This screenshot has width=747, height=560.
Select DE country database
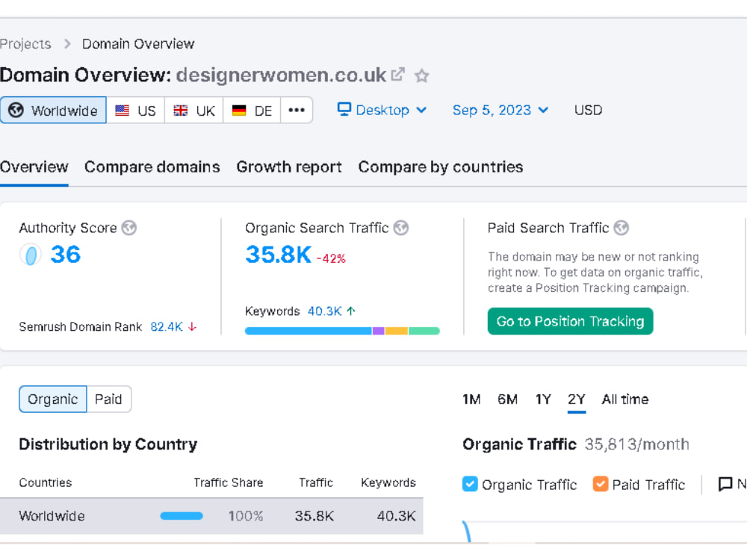(252, 111)
